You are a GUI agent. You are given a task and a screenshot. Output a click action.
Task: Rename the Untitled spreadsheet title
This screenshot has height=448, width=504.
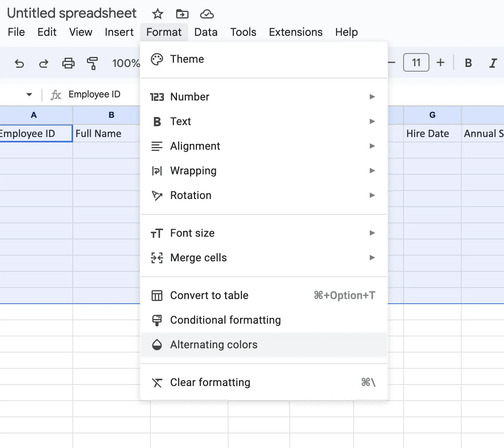72,13
